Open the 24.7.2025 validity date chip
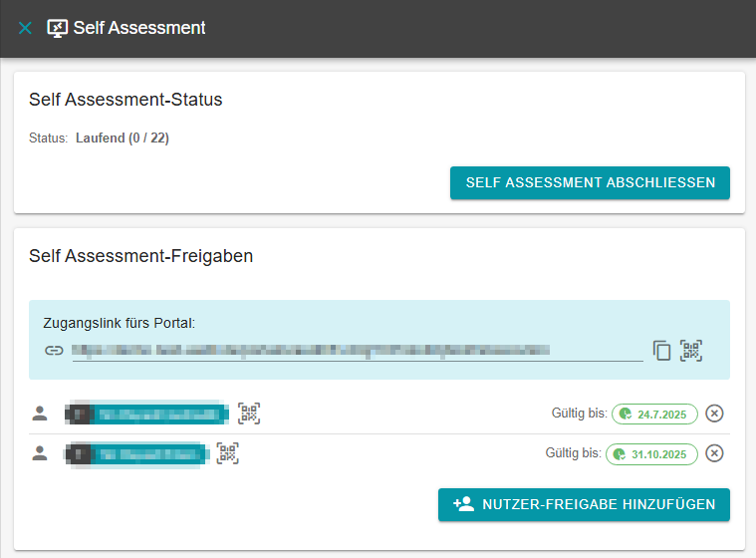 pos(654,414)
